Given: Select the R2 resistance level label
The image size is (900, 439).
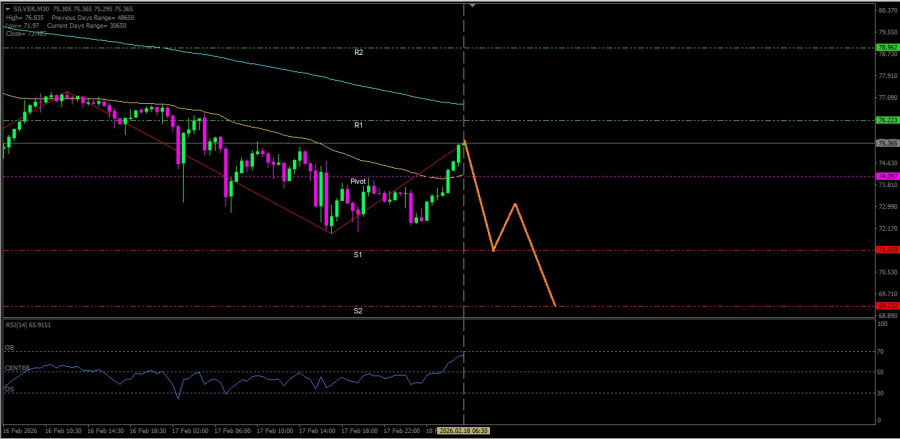Looking at the screenshot, I should pyautogui.click(x=359, y=52).
